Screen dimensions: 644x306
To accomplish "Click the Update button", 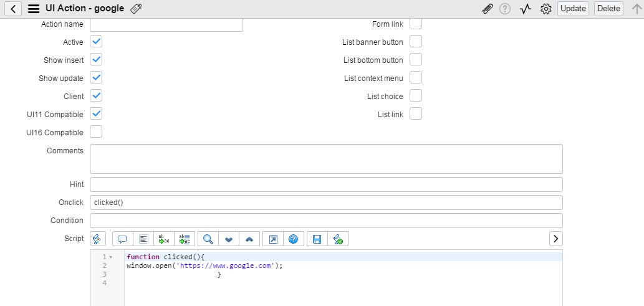I will pos(573,9).
